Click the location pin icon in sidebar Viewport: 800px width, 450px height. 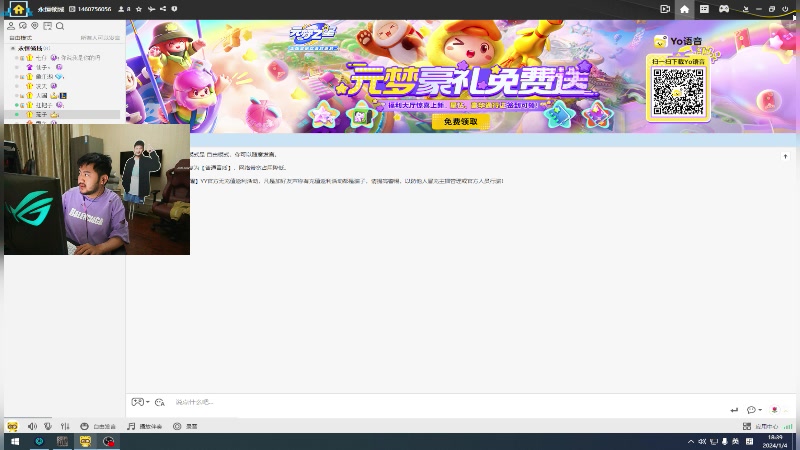click(35, 26)
